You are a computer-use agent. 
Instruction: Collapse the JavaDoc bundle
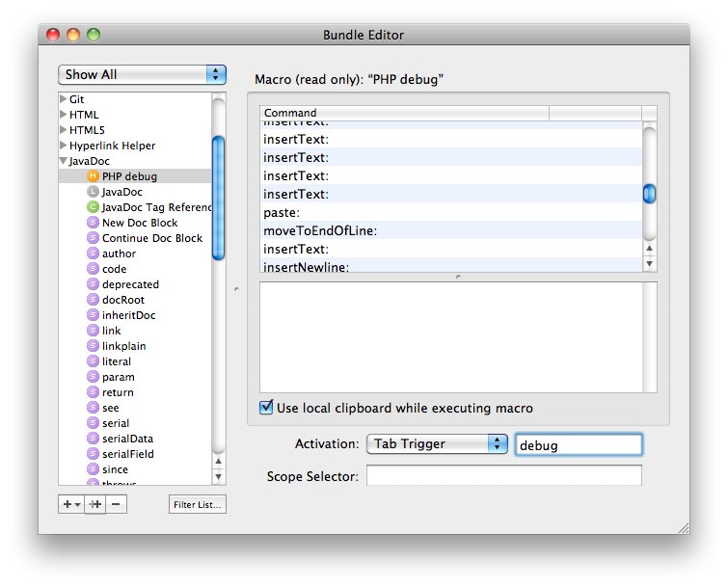tap(63, 161)
